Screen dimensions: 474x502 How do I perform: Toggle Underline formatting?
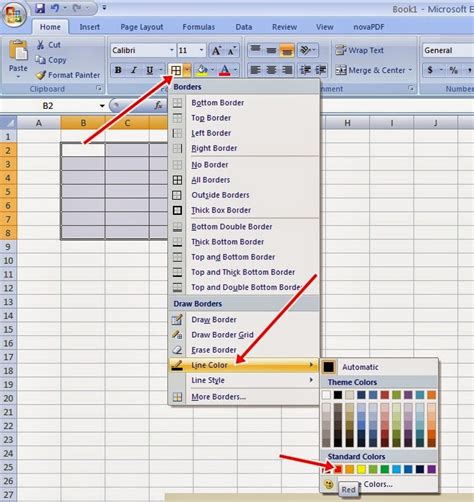[x=150, y=70]
